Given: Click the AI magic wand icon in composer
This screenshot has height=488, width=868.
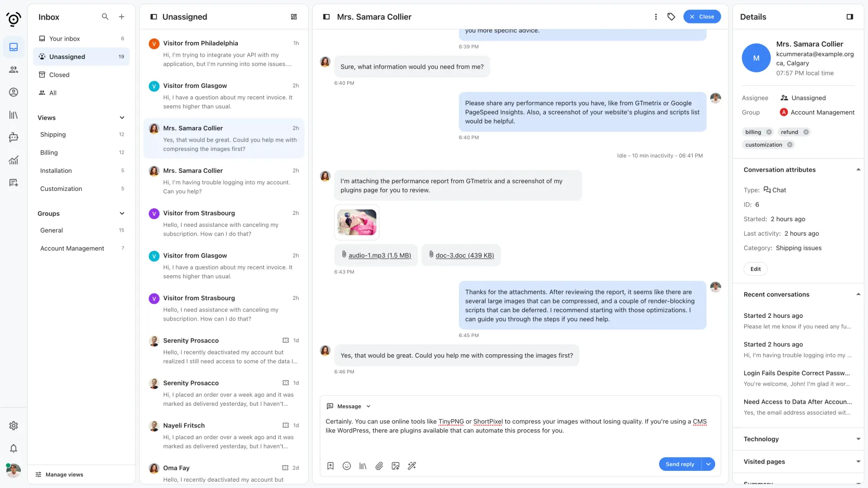Looking at the screenshot, I should [412, 466].
